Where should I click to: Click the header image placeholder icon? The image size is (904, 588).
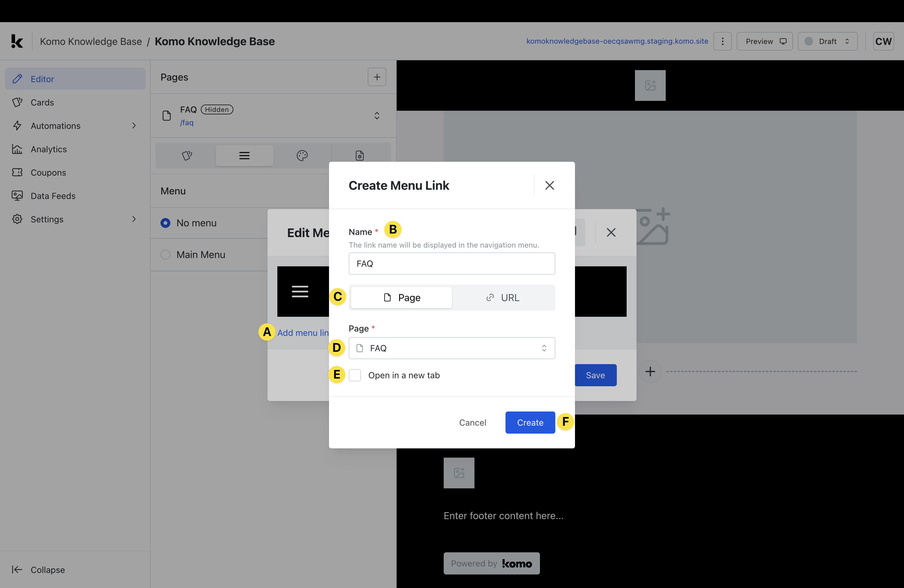tap(650, 85)
